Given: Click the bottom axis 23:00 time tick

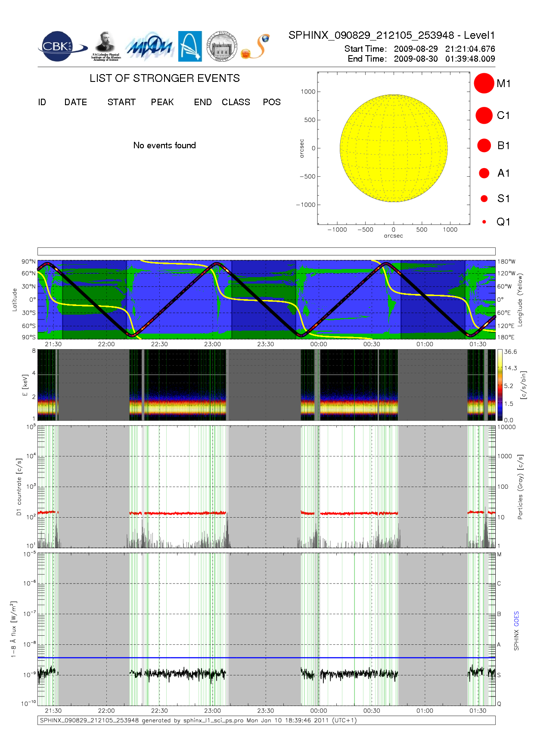Looking at the screenshot, I should 212,710.
